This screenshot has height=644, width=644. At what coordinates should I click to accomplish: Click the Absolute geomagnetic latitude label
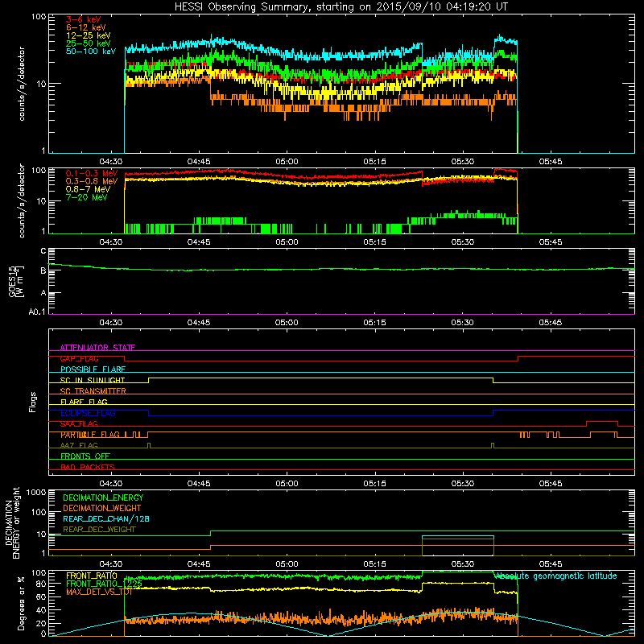(x=555, y=576)
